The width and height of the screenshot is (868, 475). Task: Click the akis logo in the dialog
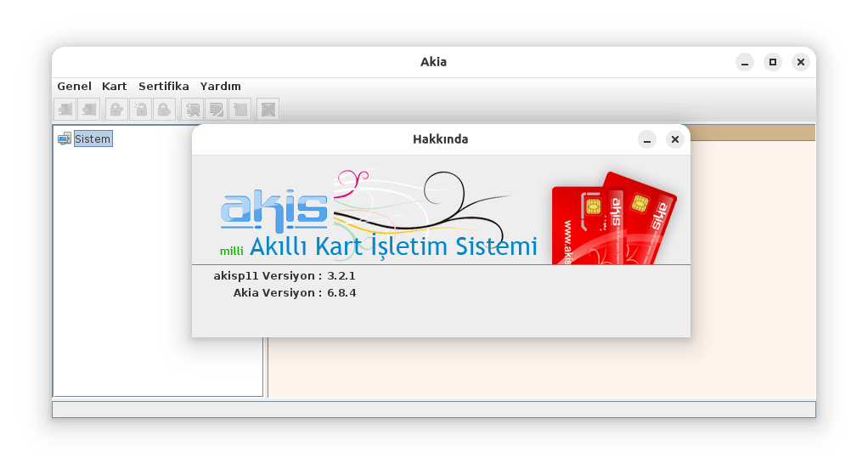(x=273, y=210)
